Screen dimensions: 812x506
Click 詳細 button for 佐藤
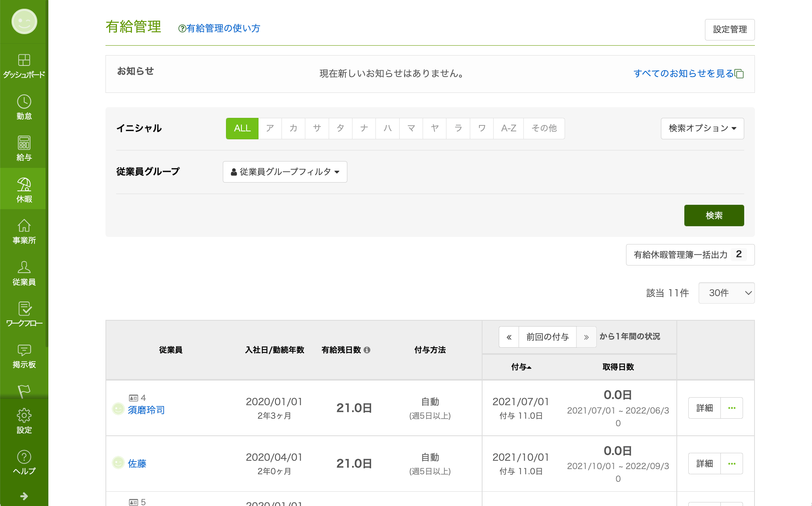click(705, 464)
